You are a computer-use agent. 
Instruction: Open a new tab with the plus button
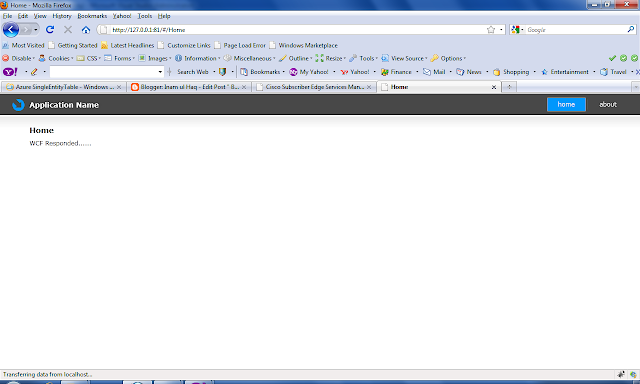509,87
